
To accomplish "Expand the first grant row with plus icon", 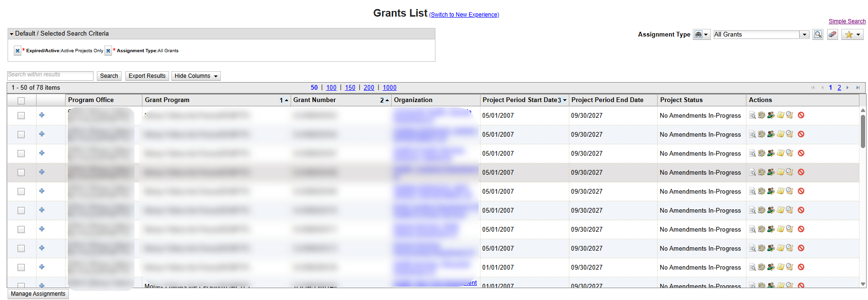I will point(42,115).
